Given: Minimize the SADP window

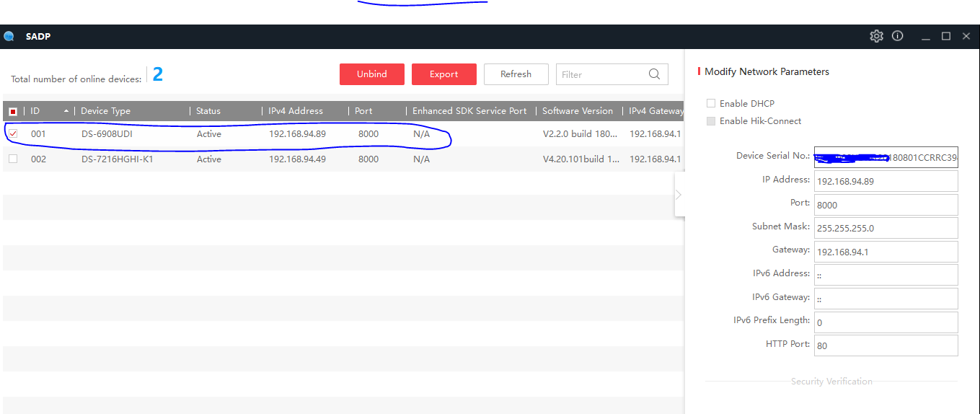Looking at the screenshot, I should point(926,36).
